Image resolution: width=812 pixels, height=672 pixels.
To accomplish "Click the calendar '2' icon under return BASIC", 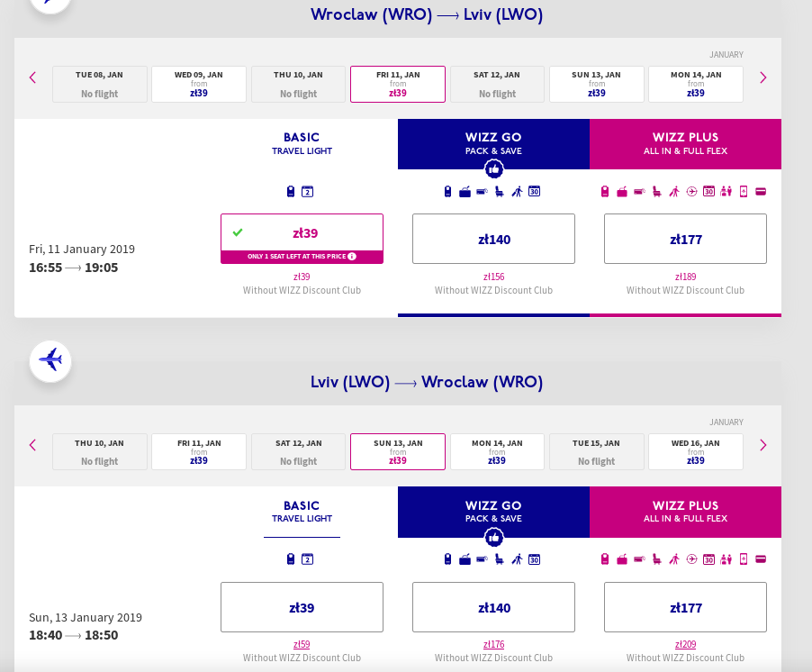I will pos(308,559).
